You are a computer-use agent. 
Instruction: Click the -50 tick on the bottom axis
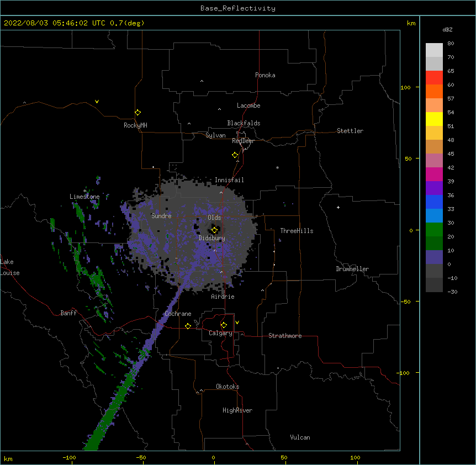click(x=141, y=458)
